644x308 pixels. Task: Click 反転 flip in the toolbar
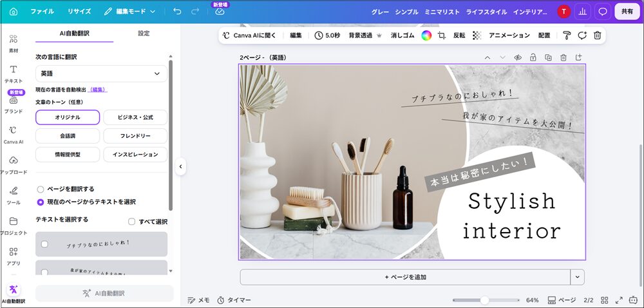point(459,35)
